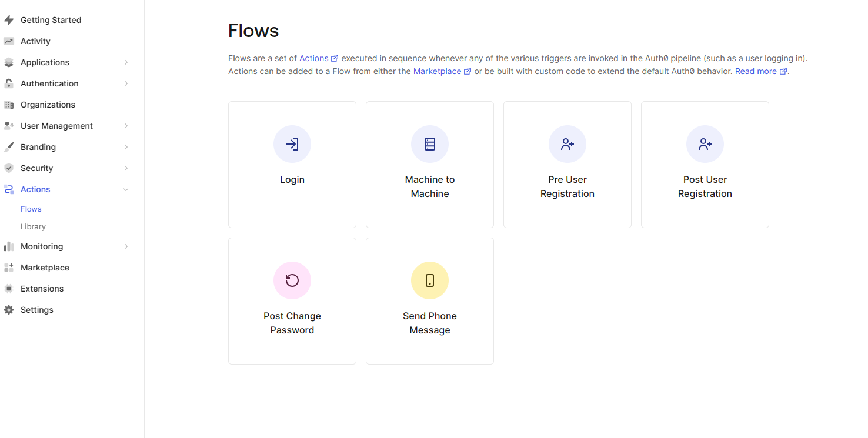Open the Read more link
Viewport: 868px width, 438px height.
(x=756, y=71)
